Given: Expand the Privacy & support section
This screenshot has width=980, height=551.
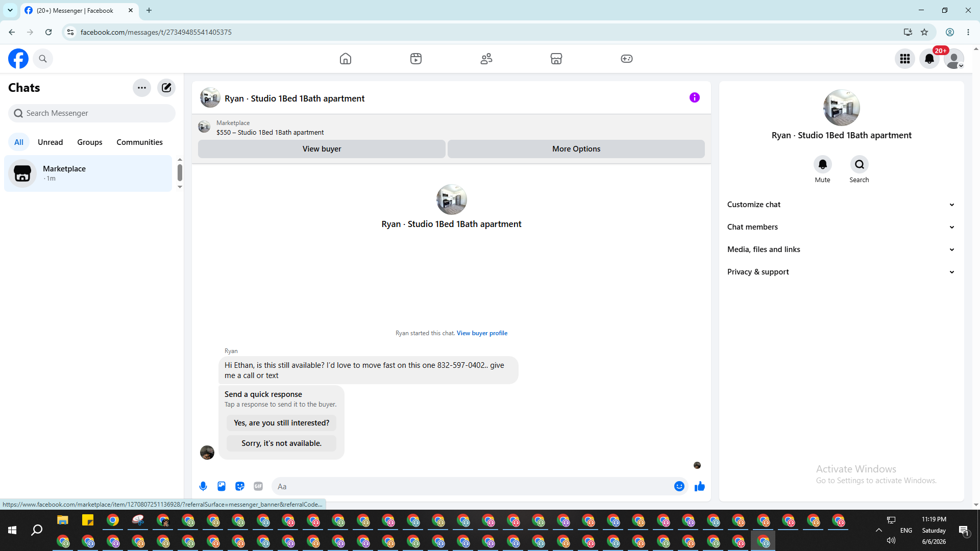Looking at the screenshot, I should pyautogui.click(x=842, y=272).
